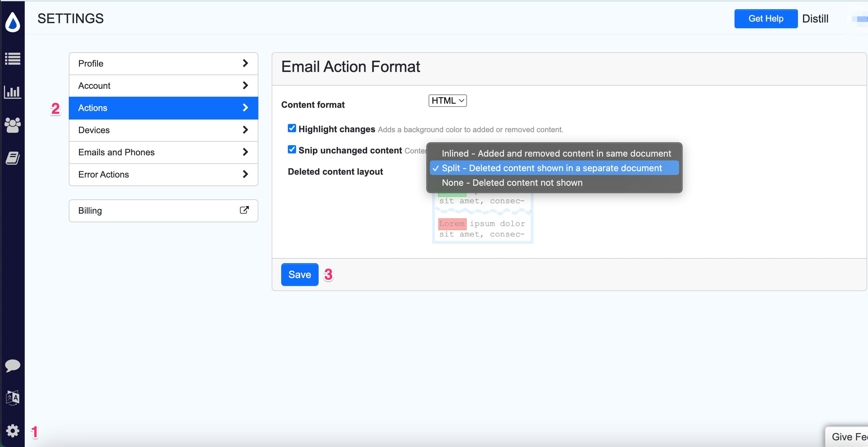Expand the Profile settings section
The height and width of the screenshot is (447, 868).
point(164,63)
